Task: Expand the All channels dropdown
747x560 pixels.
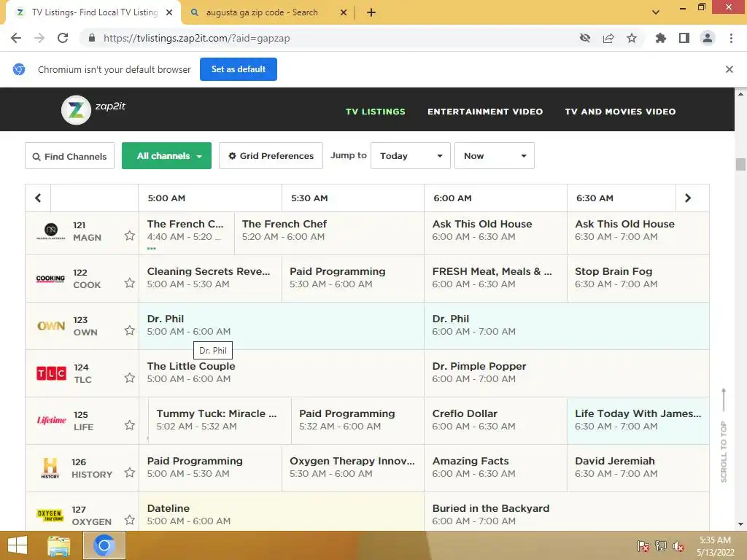Action: pyautogui.click(x=166, y=156)
